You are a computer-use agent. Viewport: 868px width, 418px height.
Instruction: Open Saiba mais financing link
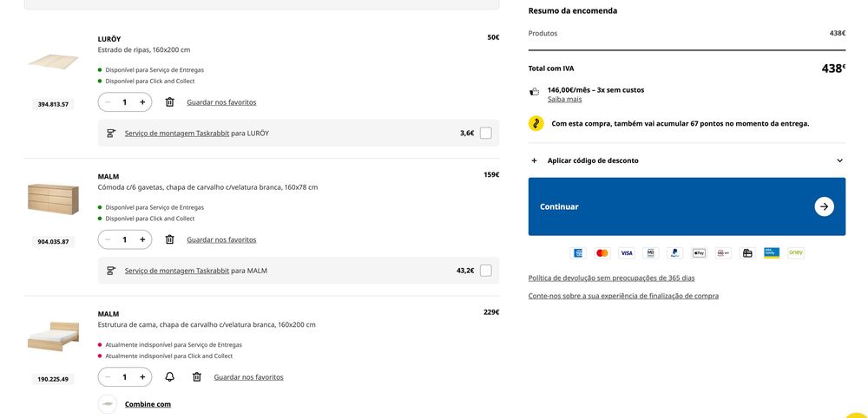[x=564, y=100]
